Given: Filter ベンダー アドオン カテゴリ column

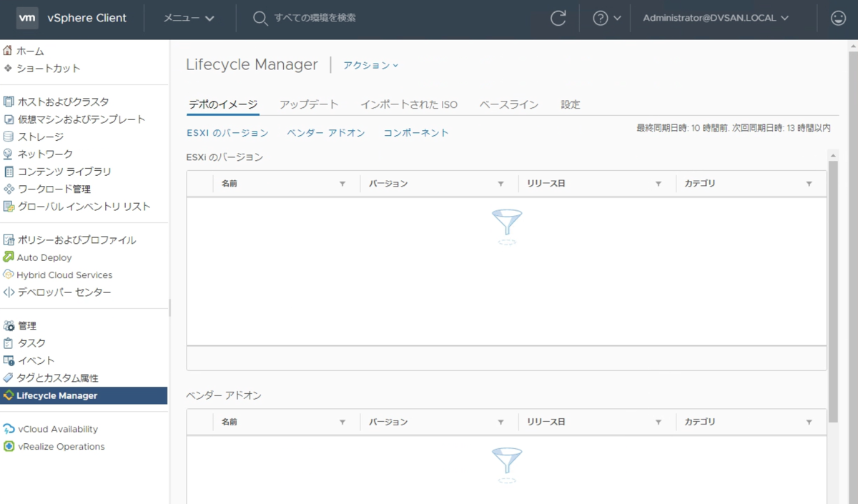Looking at the screenshot, I should pos(809,423).
